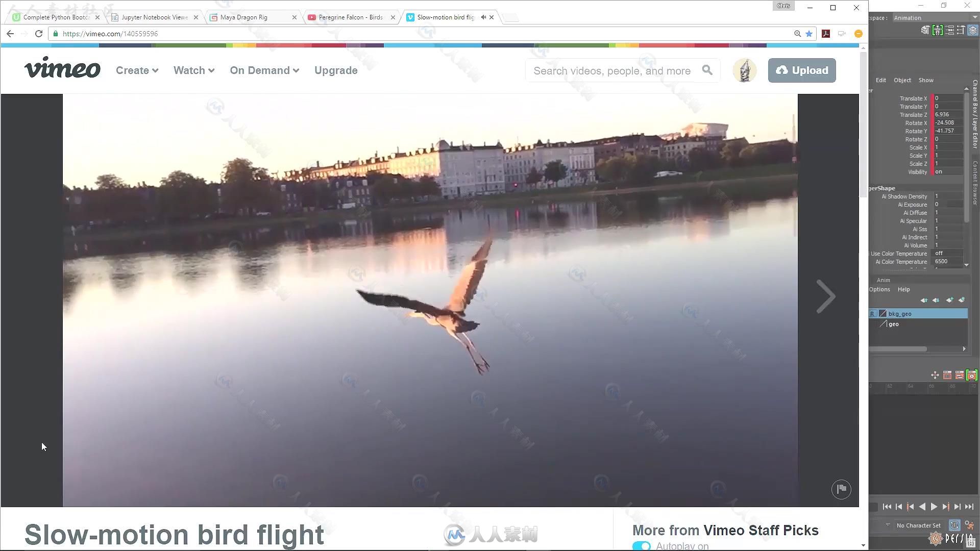Screen dimensions: 980x551
Task: Click the geo child node
Action: [894, 323]
